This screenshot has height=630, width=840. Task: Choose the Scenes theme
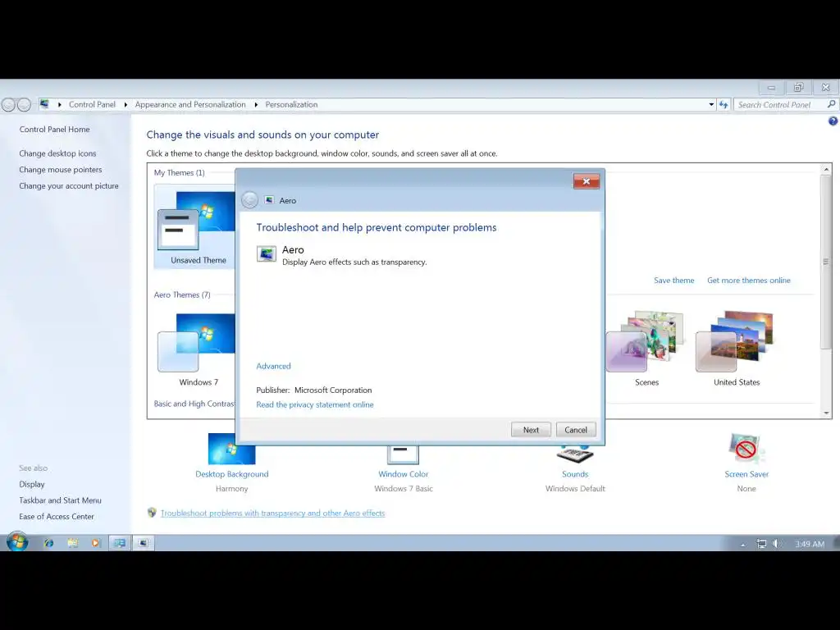646,349
